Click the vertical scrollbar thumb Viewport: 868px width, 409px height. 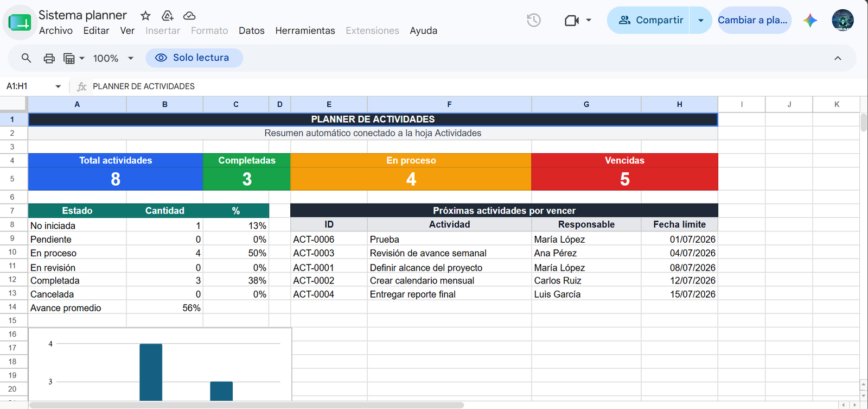coord(863,122)
